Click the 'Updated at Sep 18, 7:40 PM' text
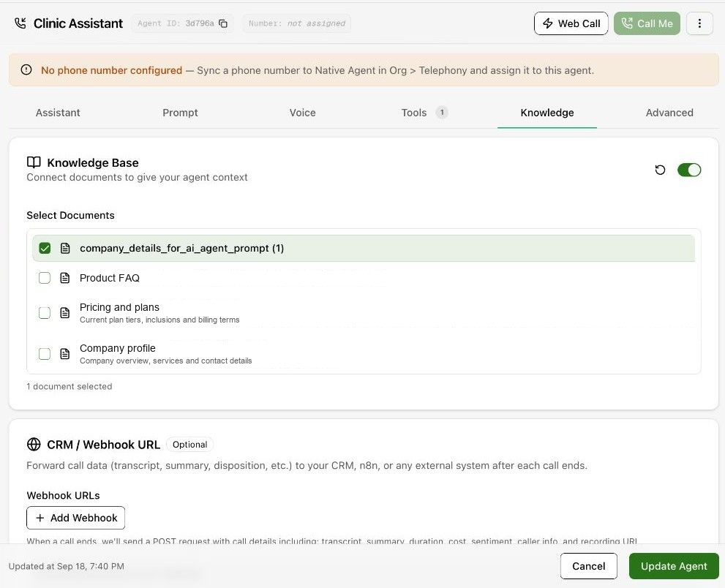This screenshot has height=588, width=725. (x=66, y=566)
